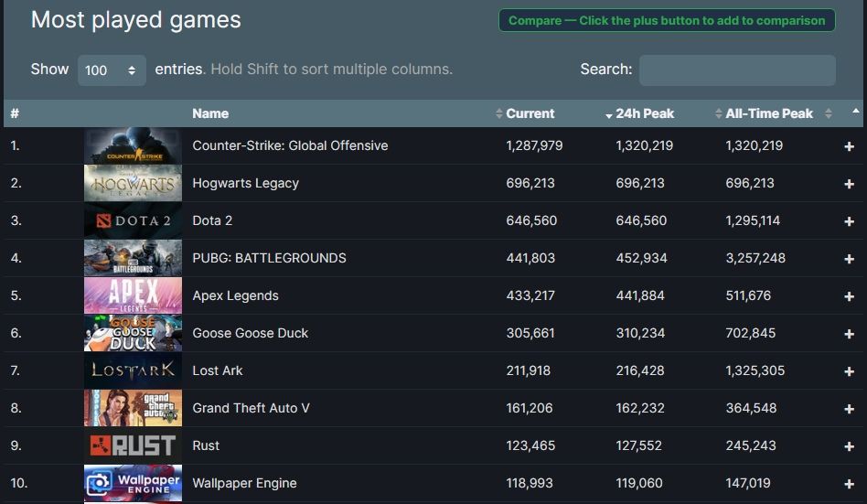
Task: Select PUBG all-time peak 3,257,248
Action: 755,258
